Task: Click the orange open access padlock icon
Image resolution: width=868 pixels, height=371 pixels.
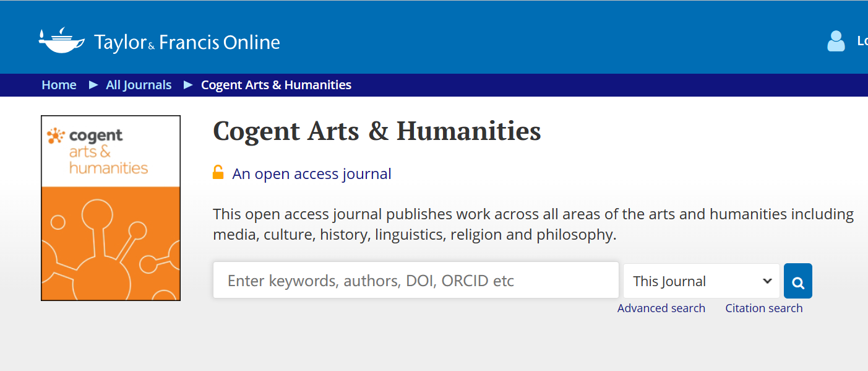Action: (218, 172)
